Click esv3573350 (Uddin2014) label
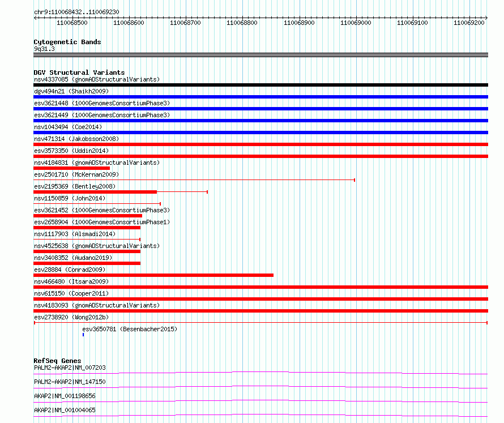504x423 pixels. (71, 151)
